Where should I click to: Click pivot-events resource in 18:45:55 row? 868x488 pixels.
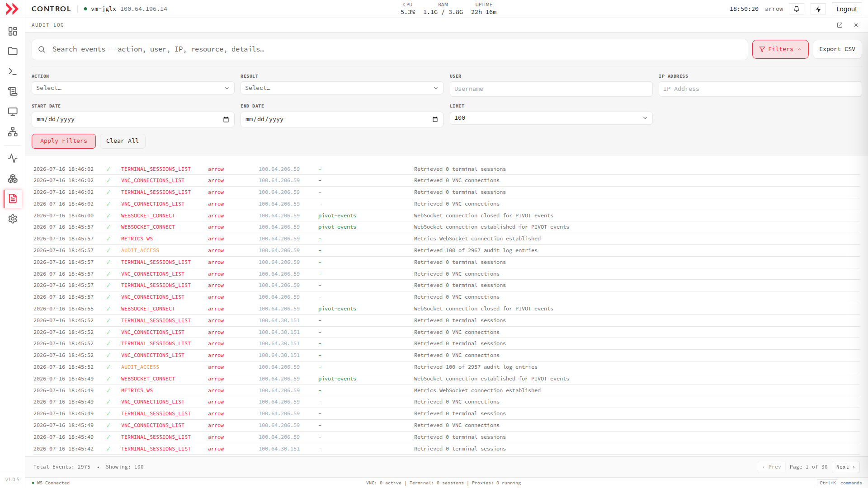point(337,309)
